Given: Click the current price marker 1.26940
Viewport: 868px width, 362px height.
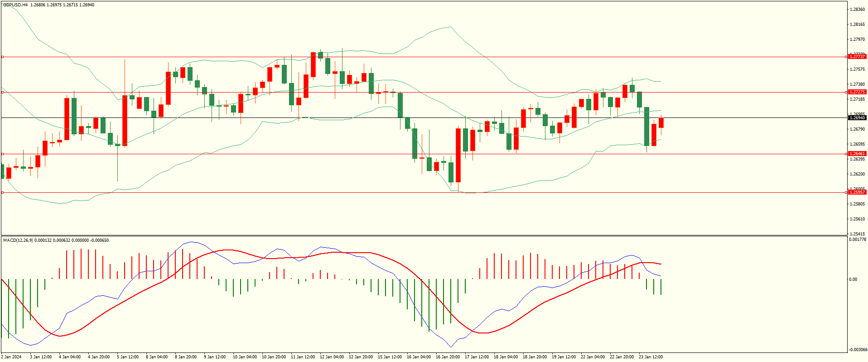Looking at the screenshot, I should click(x=857, y=118).
